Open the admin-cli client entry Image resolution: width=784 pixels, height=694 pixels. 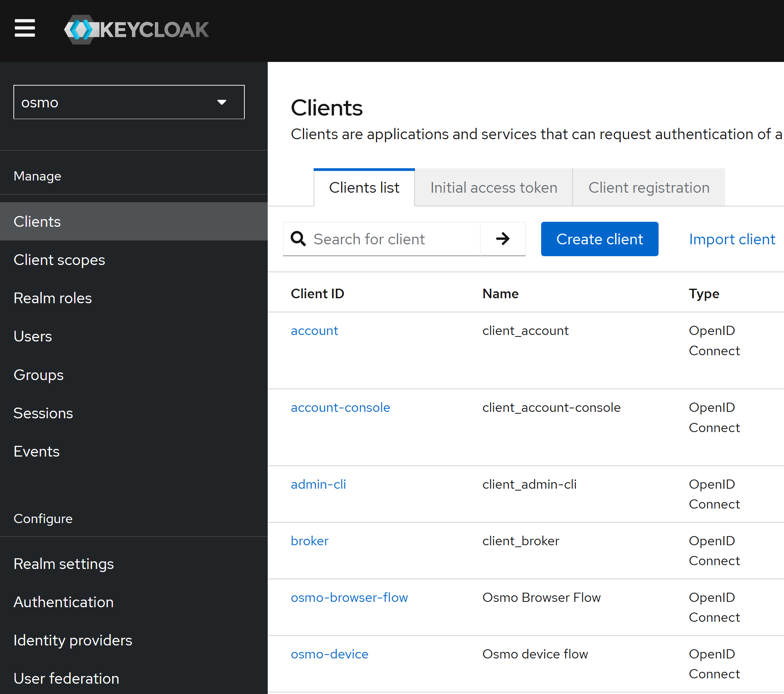point(318,484)
